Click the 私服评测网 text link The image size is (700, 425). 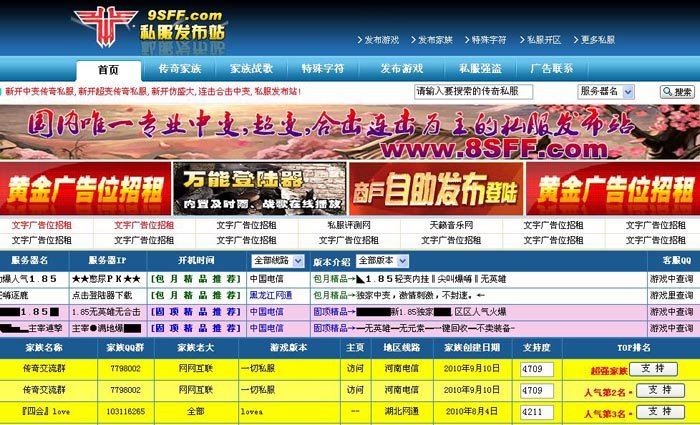(349, 225)
